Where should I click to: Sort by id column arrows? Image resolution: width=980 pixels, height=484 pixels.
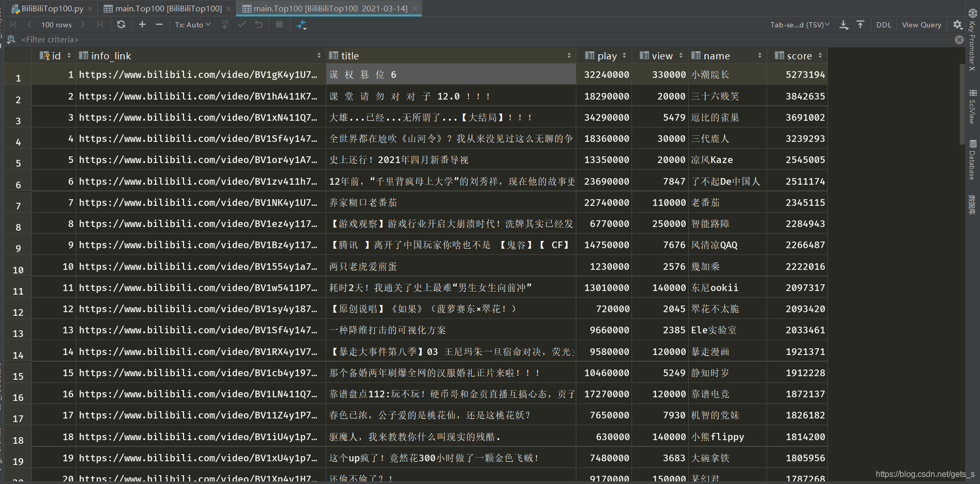(x=69, y=55)
